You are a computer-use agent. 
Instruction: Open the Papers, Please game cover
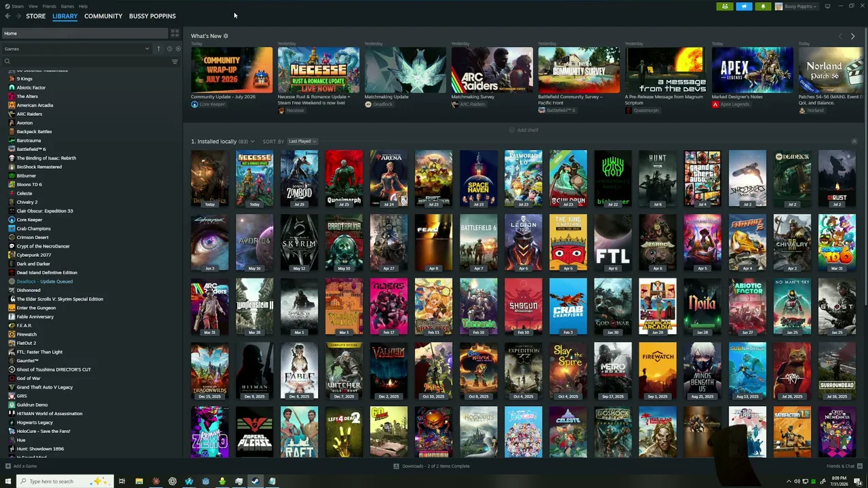tap(254, 432)
